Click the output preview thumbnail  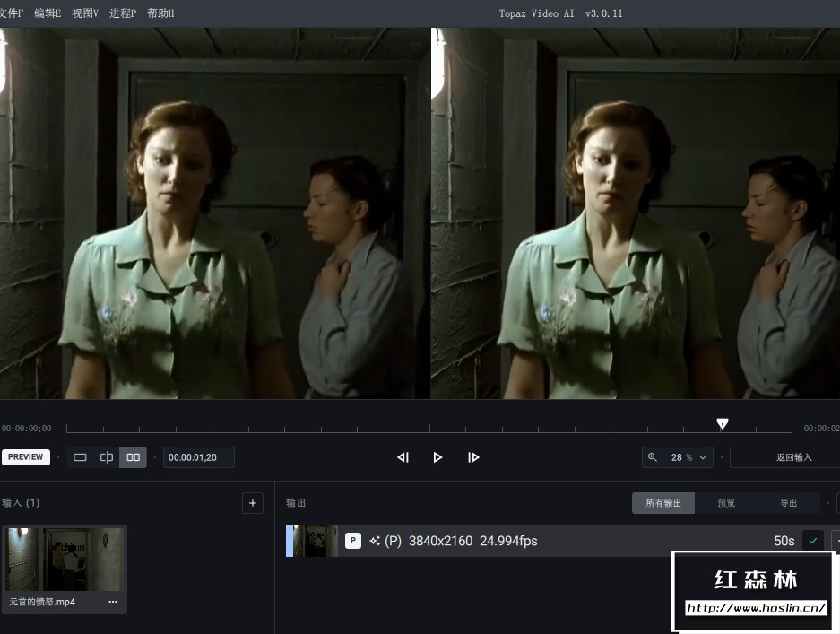click(x=315, y=541)
